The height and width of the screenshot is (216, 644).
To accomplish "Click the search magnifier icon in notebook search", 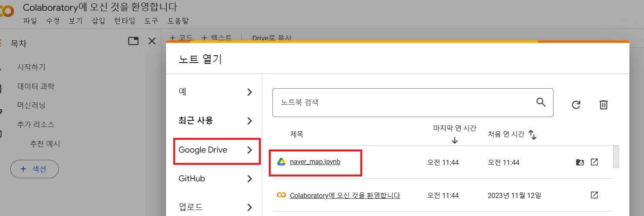I will (541, 102).
